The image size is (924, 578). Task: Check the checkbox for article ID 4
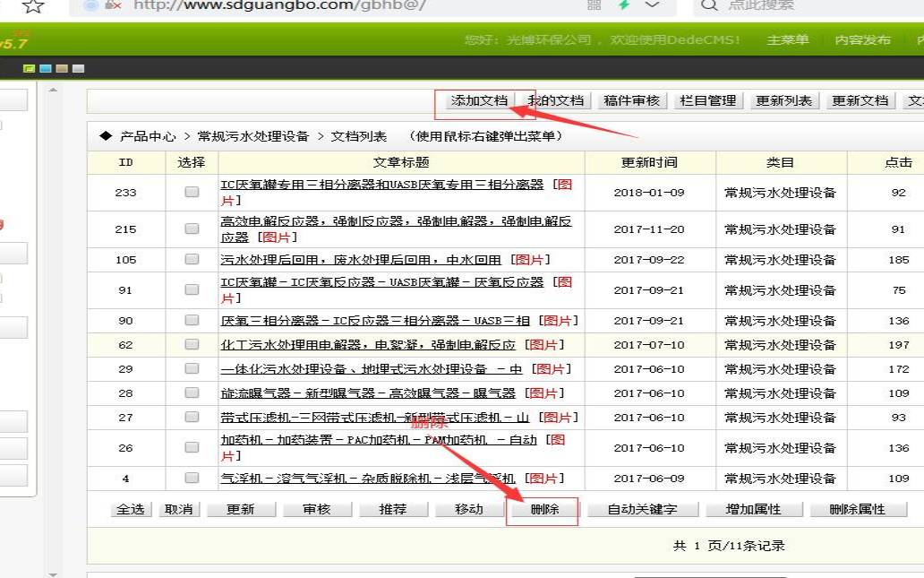[192, 479]
